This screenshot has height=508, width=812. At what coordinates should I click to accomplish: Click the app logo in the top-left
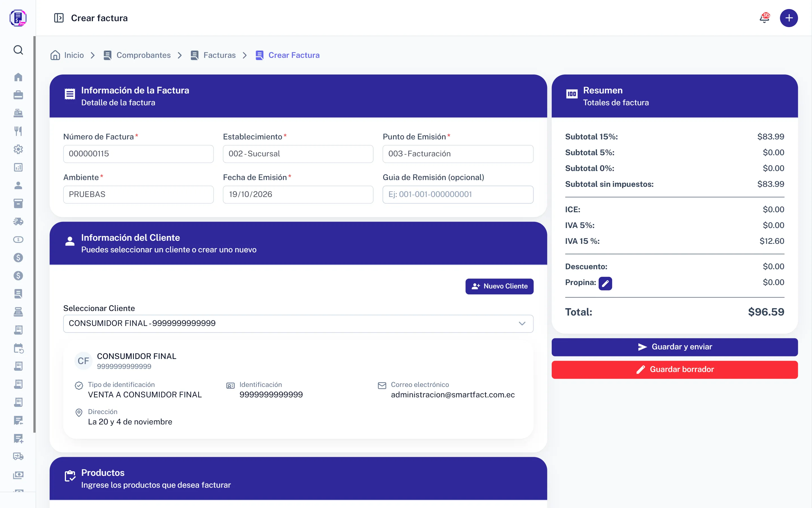coord(18,18)
